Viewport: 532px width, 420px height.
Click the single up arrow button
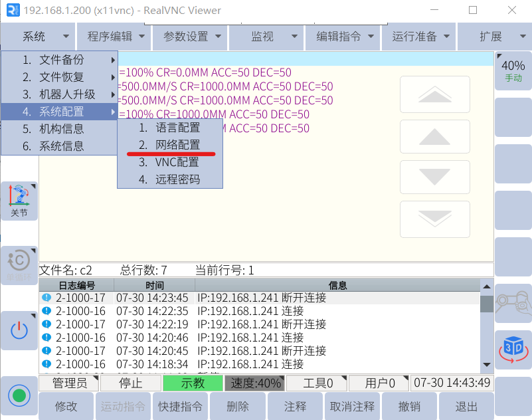coord(434,138)
